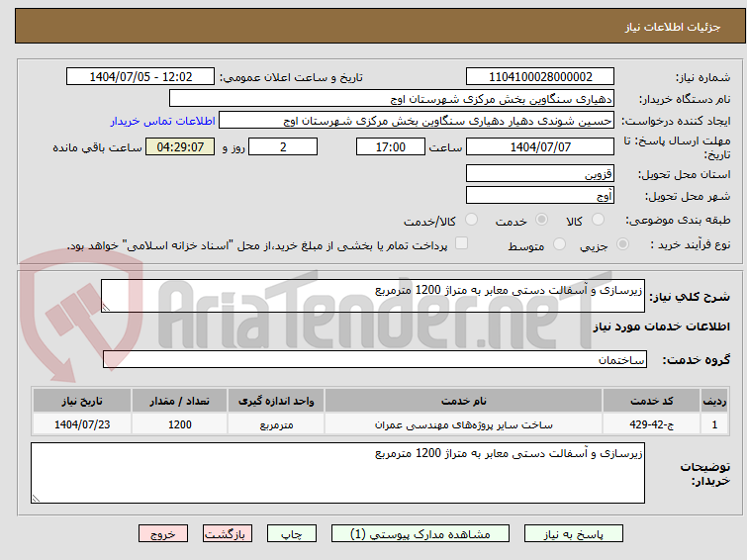Click the announcement date field 1404/07/05 - 12:02

[x=140, y=77]
